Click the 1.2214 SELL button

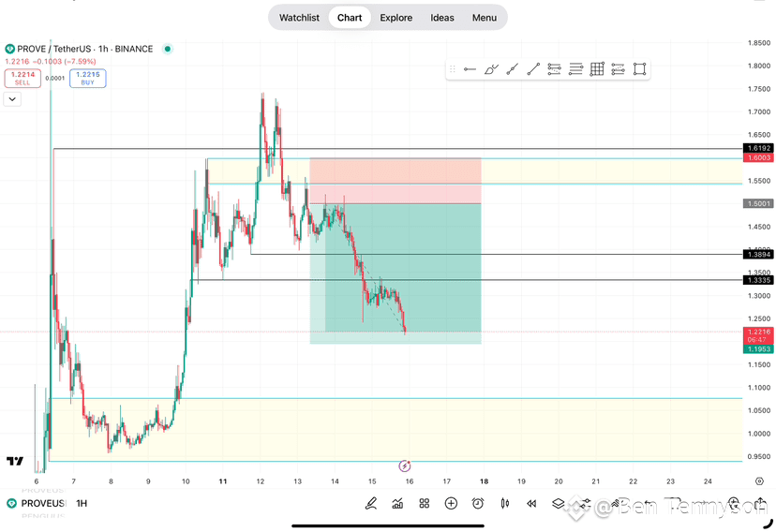coord(22,78)
